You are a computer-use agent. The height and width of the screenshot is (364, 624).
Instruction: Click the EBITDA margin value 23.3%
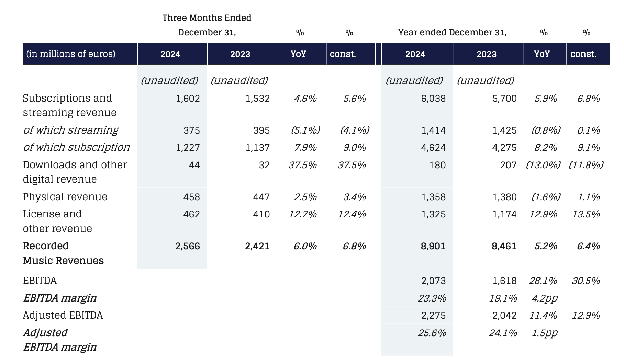pos(432,298)
